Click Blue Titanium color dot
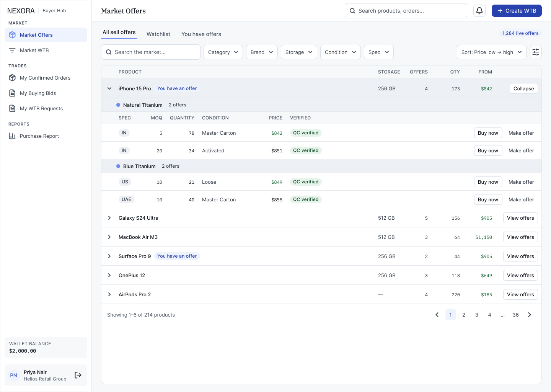Image resolution: width=551 pixels, height=392 pixels. click(118, 166)
